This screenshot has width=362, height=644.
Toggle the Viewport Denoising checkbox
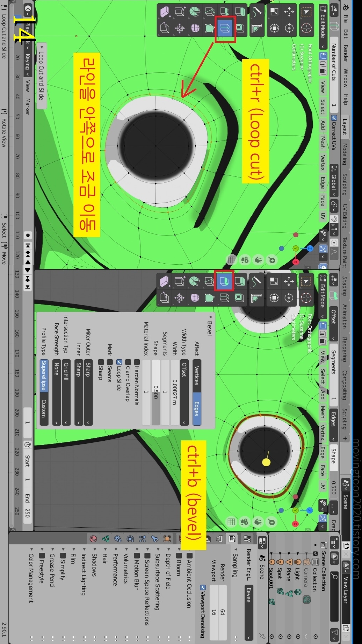click(202, 587)
